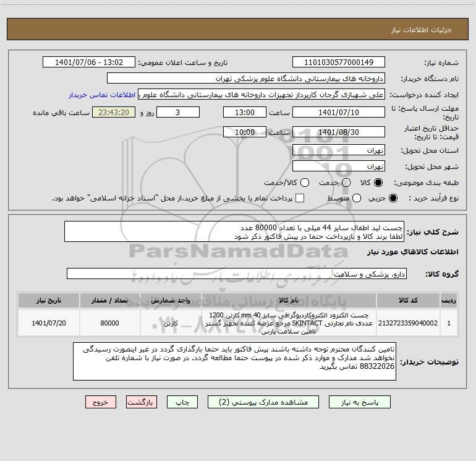The image size is (476, 461).
Task: Click the چاپ print button
Action: click(x=182, y=402)
